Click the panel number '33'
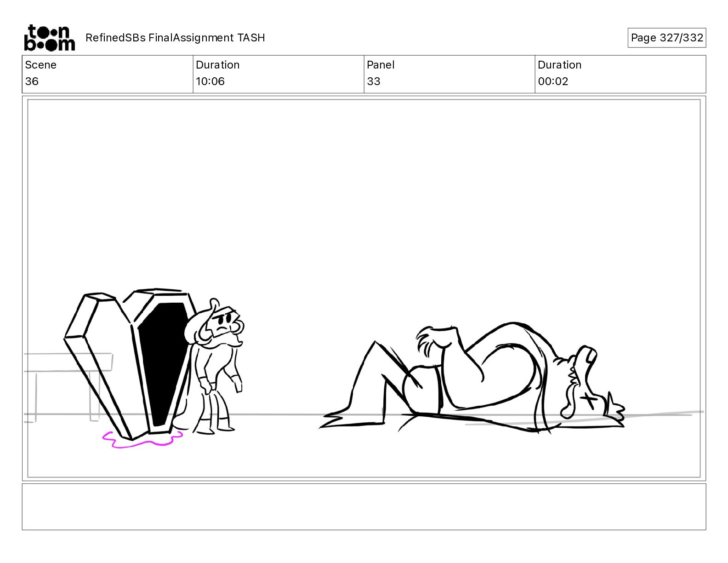The height and width of the screenshot is (563, 728). pos(374,81)
